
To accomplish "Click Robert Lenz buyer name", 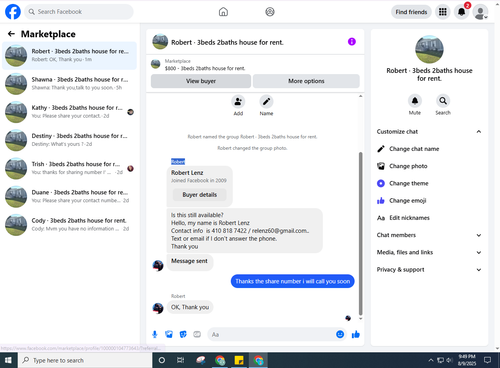I will click(x=187, y=173).
